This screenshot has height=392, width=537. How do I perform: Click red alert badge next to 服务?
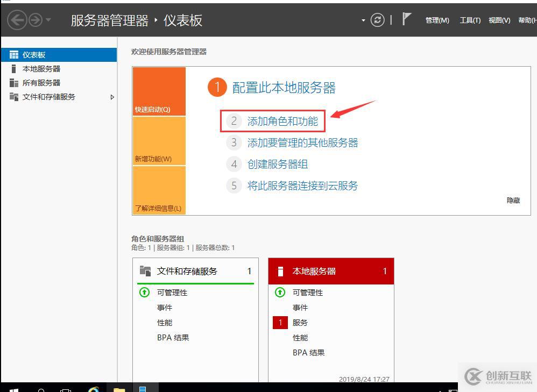coord(280,323)
